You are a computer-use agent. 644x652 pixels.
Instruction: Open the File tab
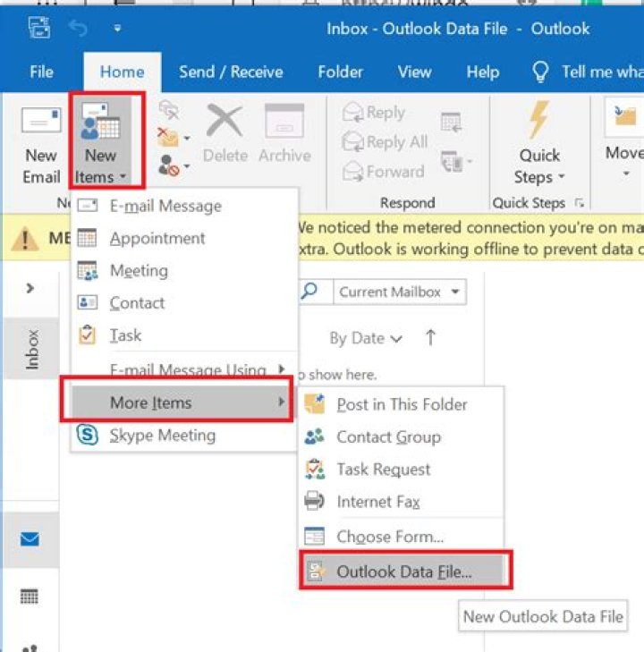[41, 72]
